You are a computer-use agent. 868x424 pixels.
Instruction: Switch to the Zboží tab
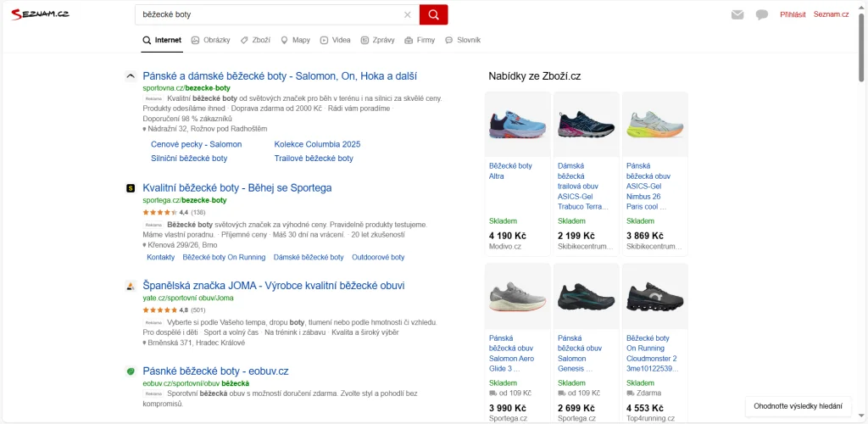255,41
